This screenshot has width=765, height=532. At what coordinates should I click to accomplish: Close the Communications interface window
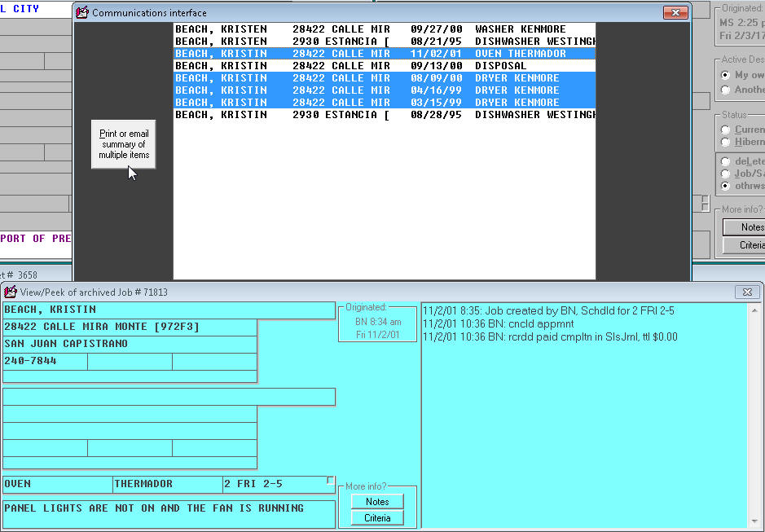coord(675,13)
